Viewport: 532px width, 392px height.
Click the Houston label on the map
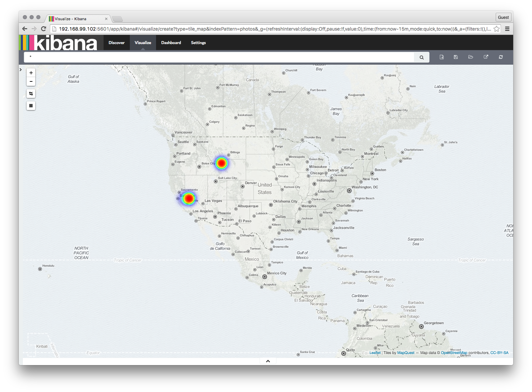(x=288, y=230)
